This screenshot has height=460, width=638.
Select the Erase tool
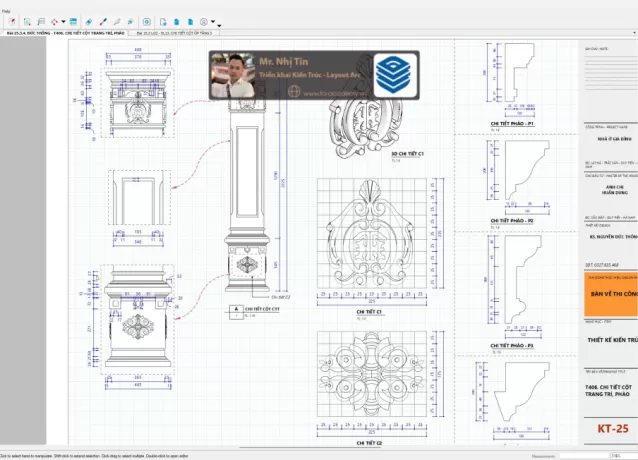[x=89, y=22]
